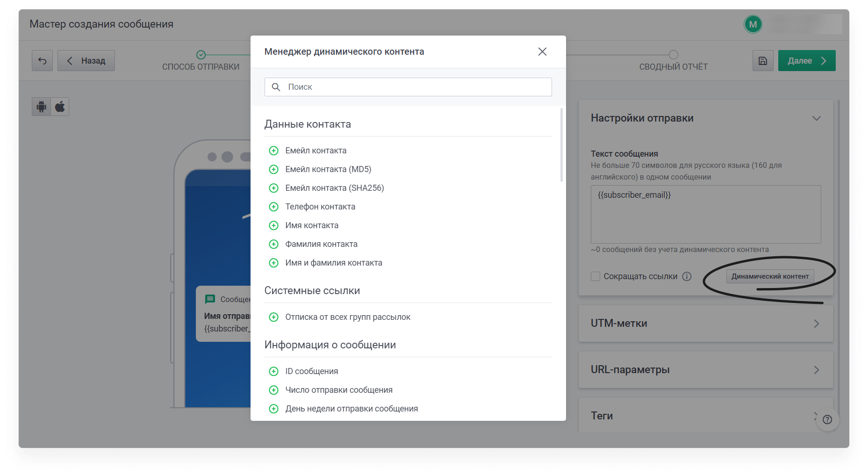868x476 pixels.
Task: Expand the Теги section
Action: tap(706, 415)
